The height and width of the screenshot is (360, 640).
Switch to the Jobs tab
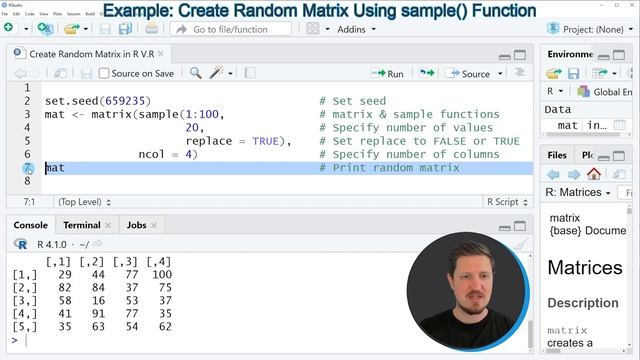click(x=136, y=225)
